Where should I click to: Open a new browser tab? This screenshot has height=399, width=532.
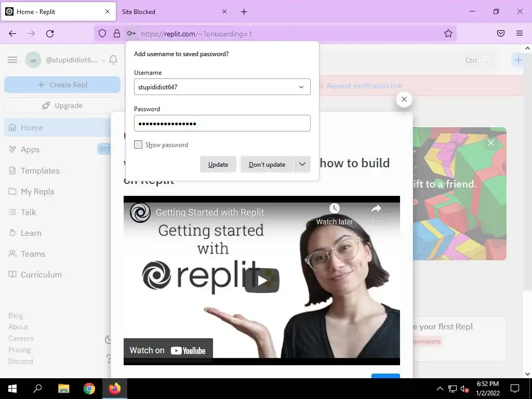click(x=244, y=12)
